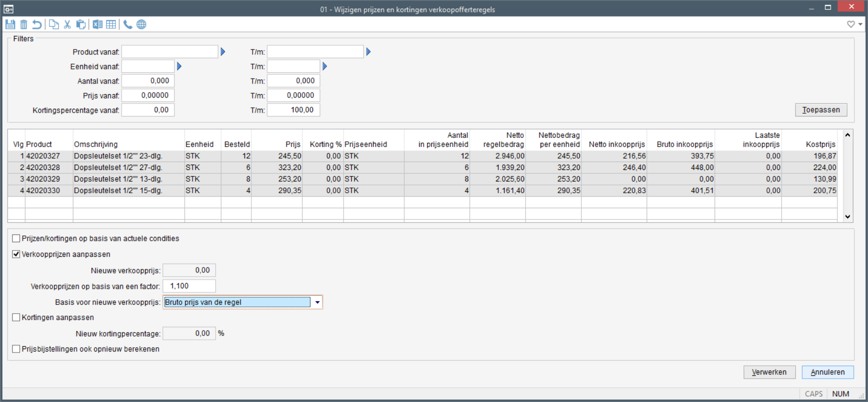
Task: Click the factor input field showing 1,100
Action: [189, 286]
